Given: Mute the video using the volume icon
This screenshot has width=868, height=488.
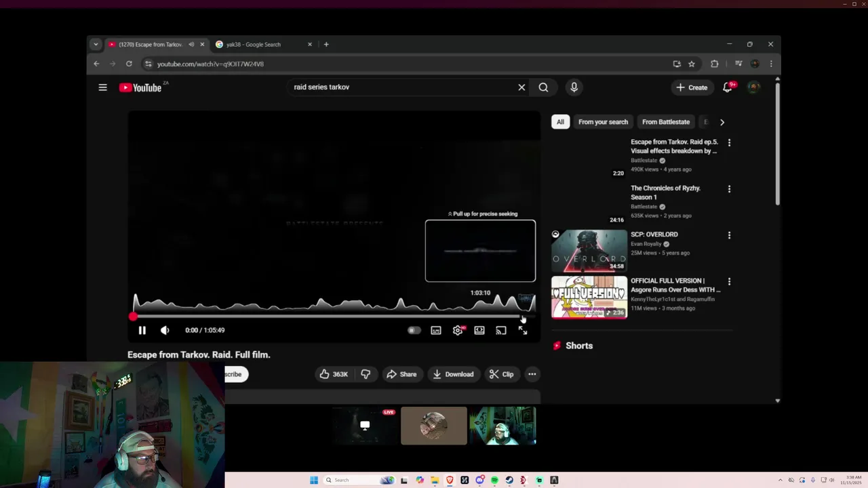Looking at the screenshot, I should coord(165,330).
